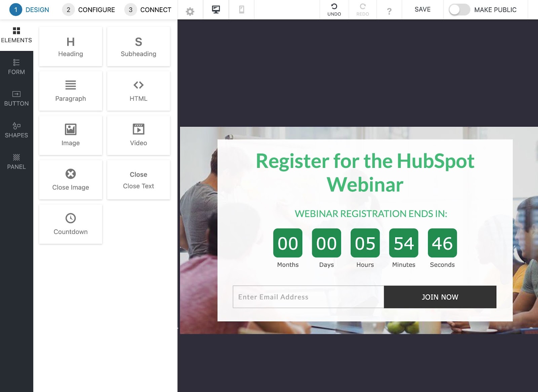Click the 'Make Public' label text
Screen dimensions: 538x392
(495, 10)
